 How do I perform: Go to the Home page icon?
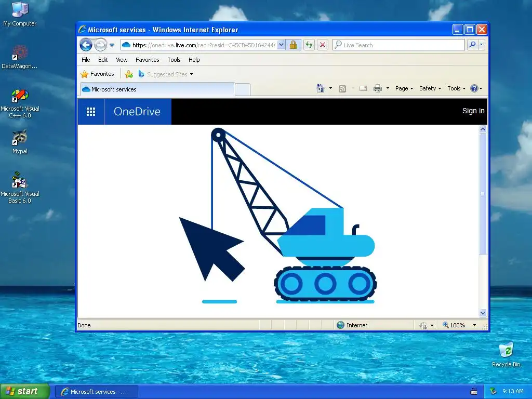[320, 88]
